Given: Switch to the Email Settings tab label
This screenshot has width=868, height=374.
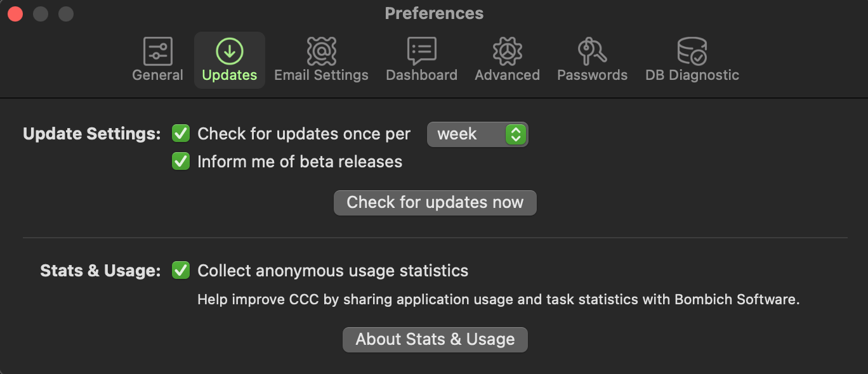Looking at the screenshot, I should tap(321, 75).
